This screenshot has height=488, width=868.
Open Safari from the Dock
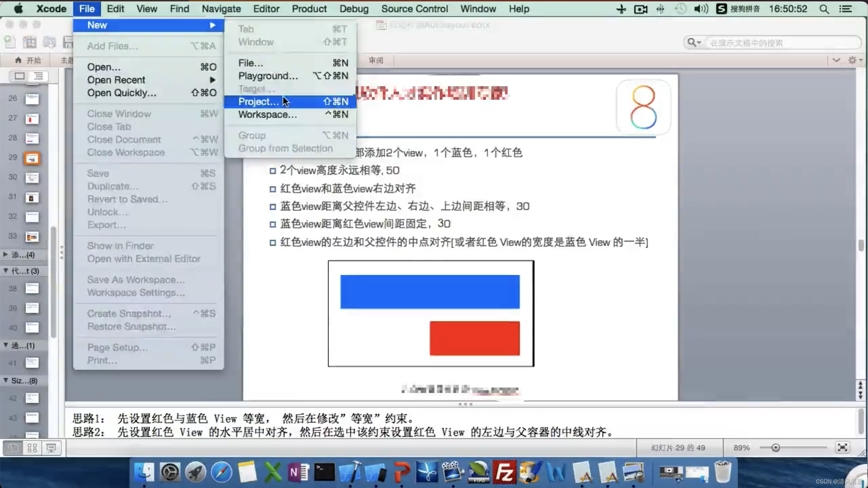221,472
